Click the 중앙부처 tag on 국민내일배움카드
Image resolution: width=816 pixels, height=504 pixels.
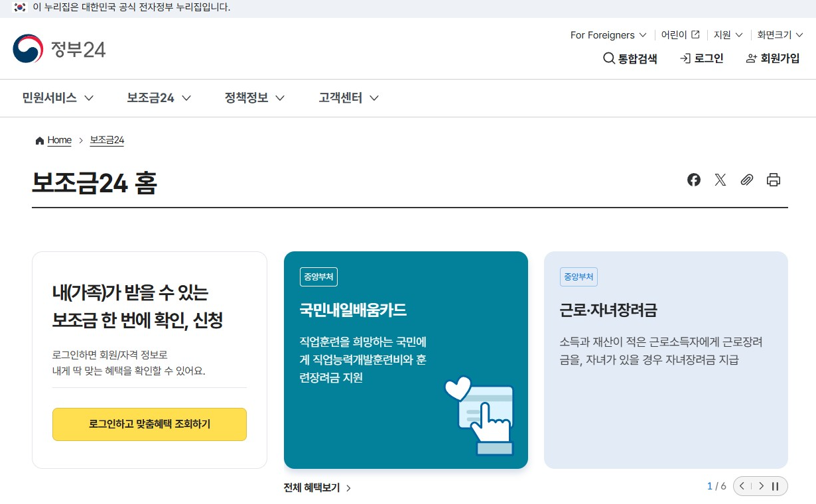tap(318, 277)
